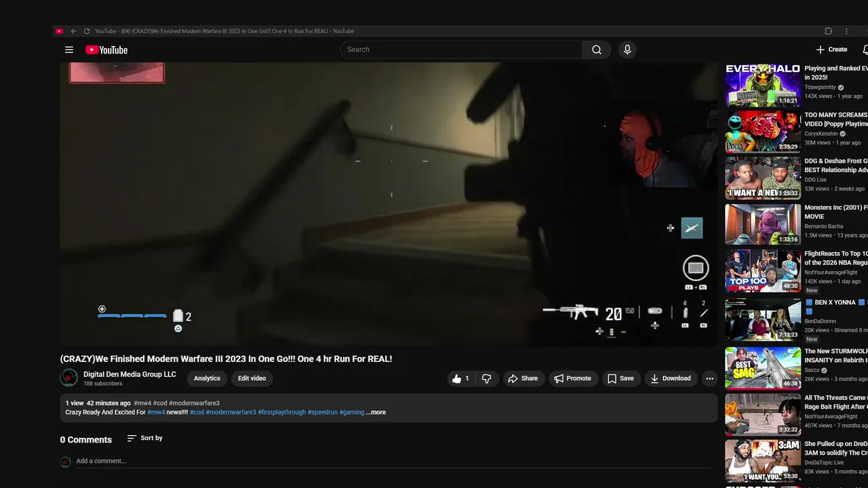
Task: Click the #gaming hashtag
Action: click(352, 412)
